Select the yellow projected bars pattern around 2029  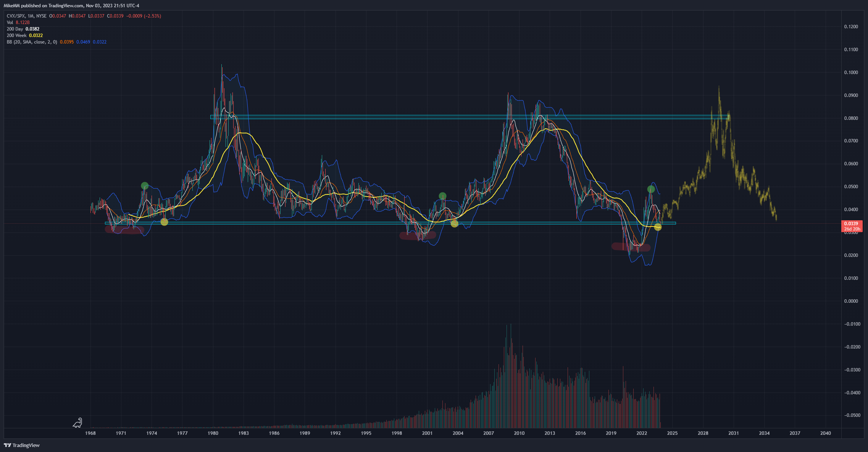(x=719, y=153)
